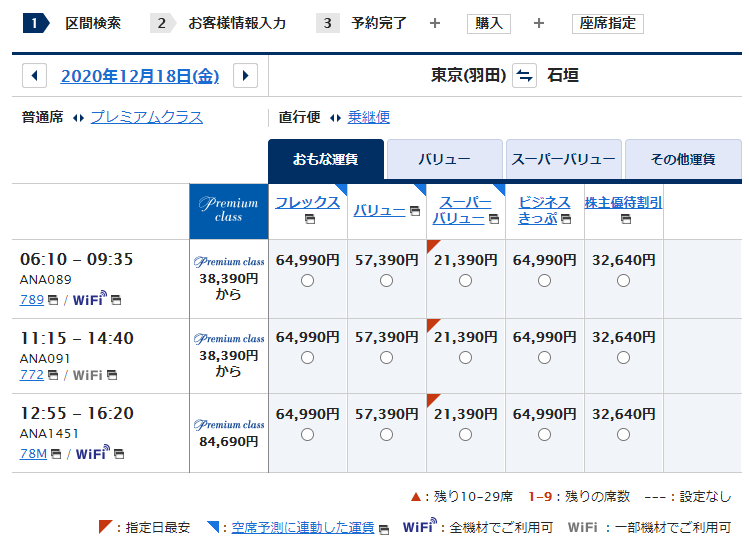Click Premium class 38,390円から for ANA091
The width and height of the screenshot is (749, 549).
click(229, 355)
